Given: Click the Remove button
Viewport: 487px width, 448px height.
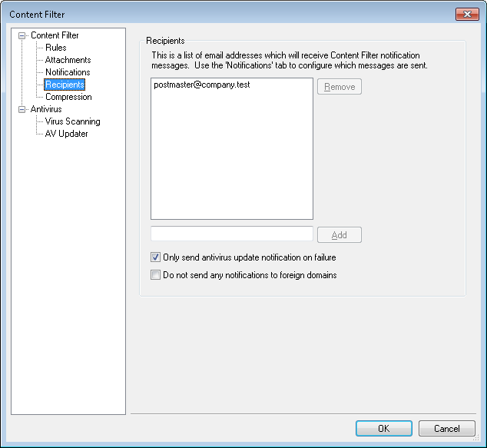Looking at the screenshot, I should click(x=339, y=87).
